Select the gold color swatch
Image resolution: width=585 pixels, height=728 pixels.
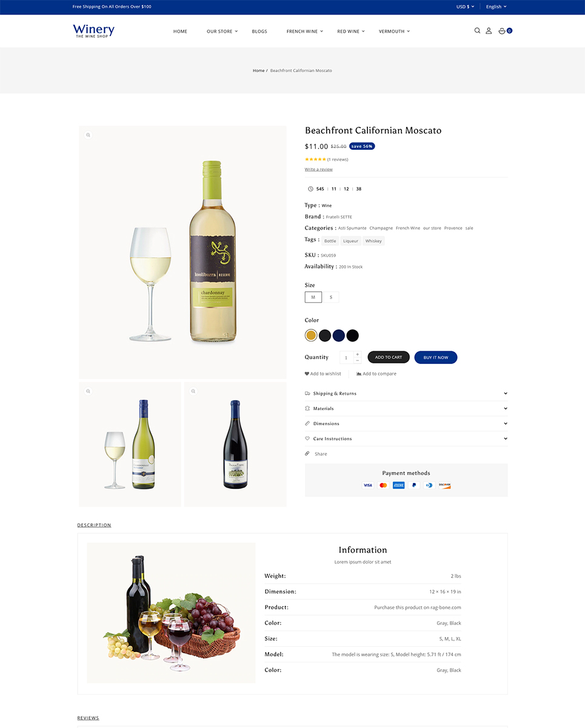(x=311, y=335)
